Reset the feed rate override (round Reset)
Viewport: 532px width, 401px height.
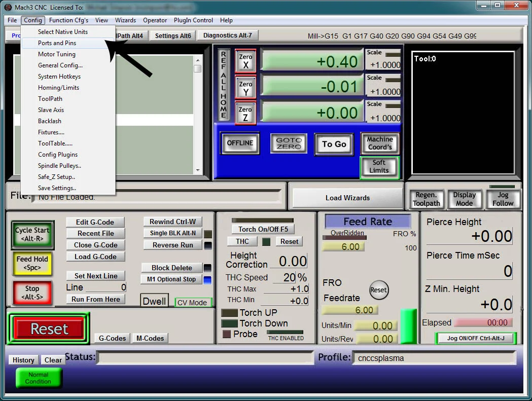click(x=379, y=290)
